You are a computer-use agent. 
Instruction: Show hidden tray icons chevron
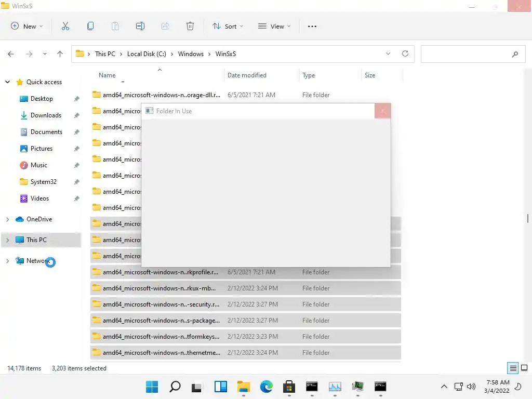(x=444, y=387)
